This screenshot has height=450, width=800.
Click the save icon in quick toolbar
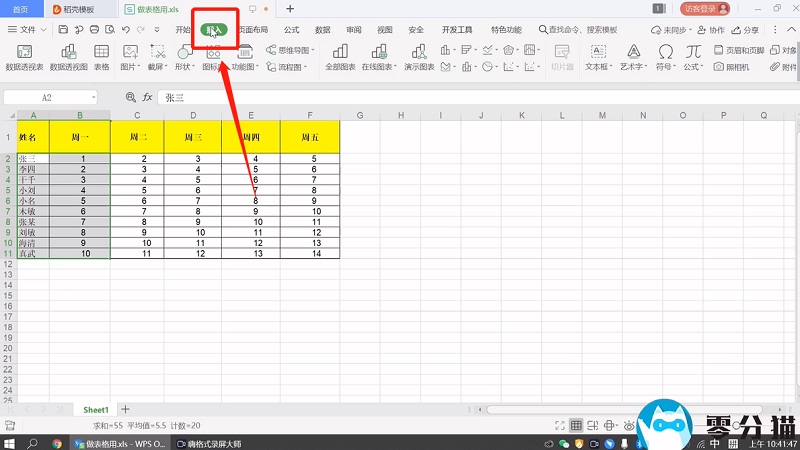coord(62,30)
